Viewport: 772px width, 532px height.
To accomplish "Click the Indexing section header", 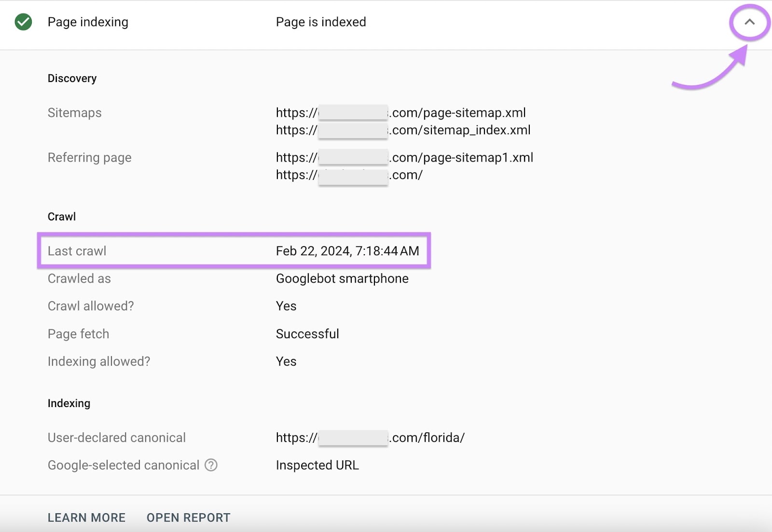I will point(69,404).
